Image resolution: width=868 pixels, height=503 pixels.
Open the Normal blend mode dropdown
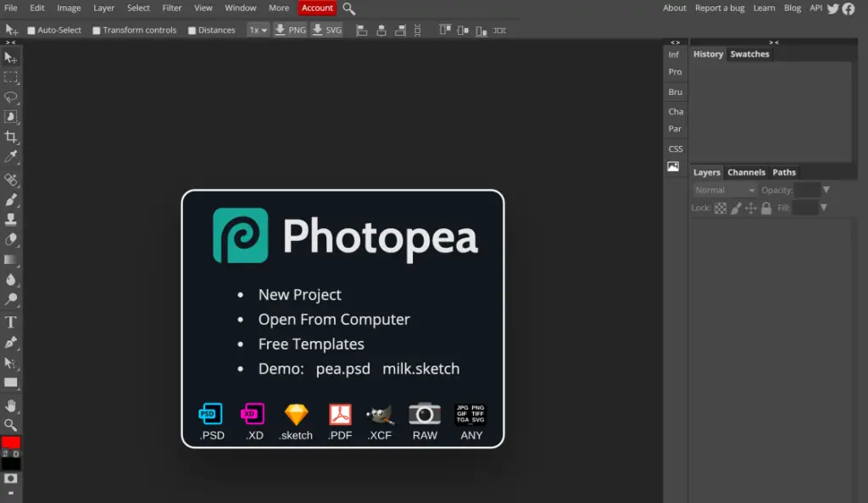[724, 190]
